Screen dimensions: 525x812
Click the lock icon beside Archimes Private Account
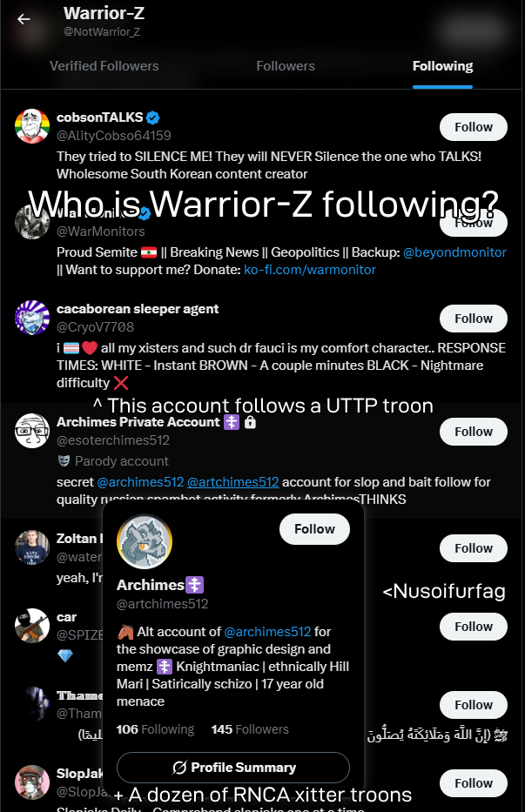click(250, 423)
